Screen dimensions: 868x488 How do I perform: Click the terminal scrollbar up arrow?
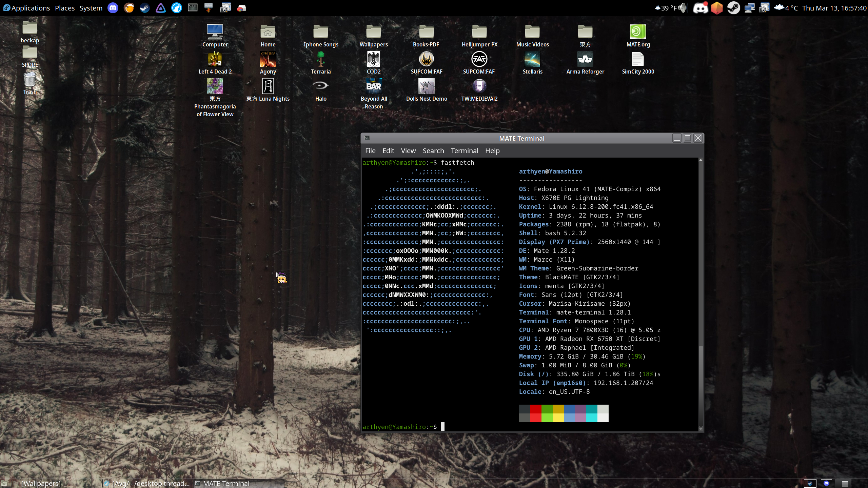(x=701, y=160)
